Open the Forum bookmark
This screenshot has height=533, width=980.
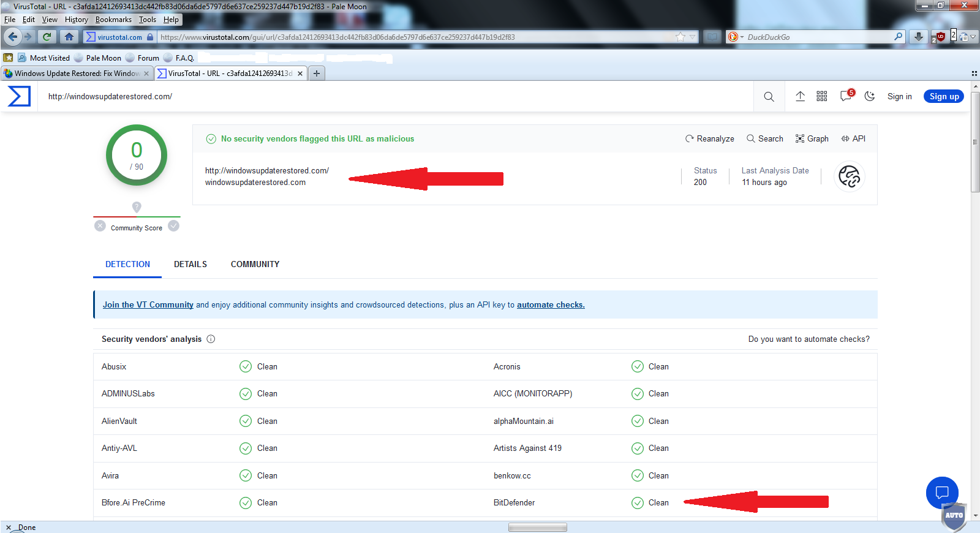point(142,58)
